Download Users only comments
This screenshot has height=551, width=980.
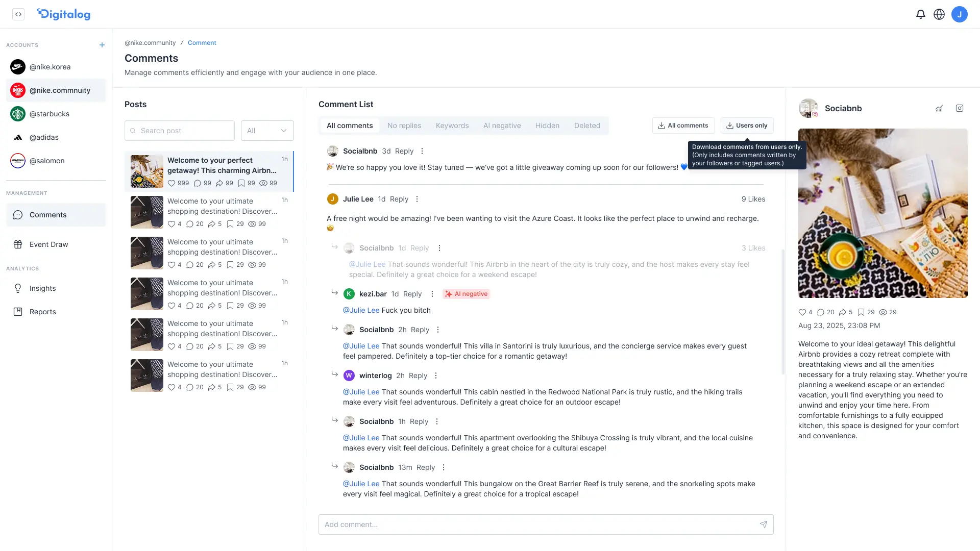coord(747,126)
